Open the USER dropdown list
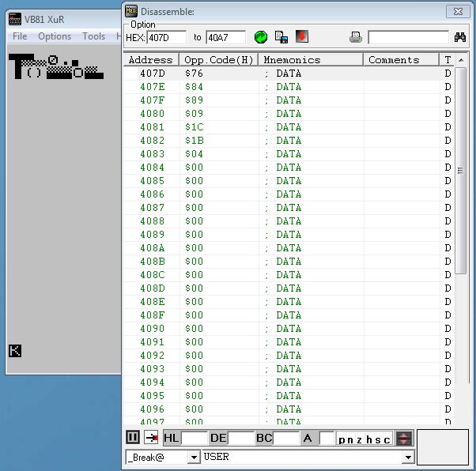Screen dimensions: 476x471 click(408, 457)
